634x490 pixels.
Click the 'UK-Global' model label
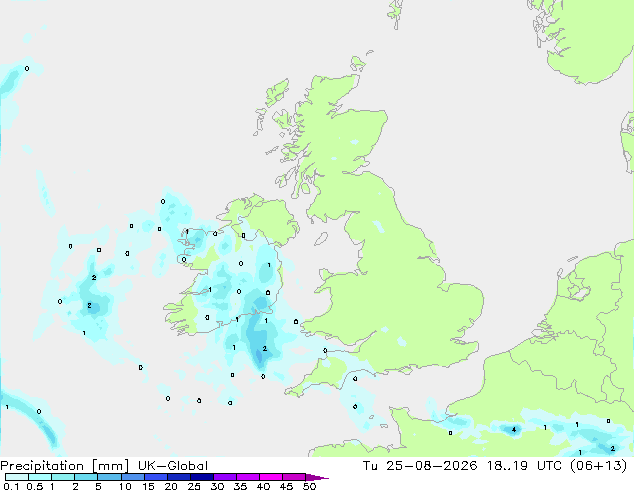click(173, 466)
